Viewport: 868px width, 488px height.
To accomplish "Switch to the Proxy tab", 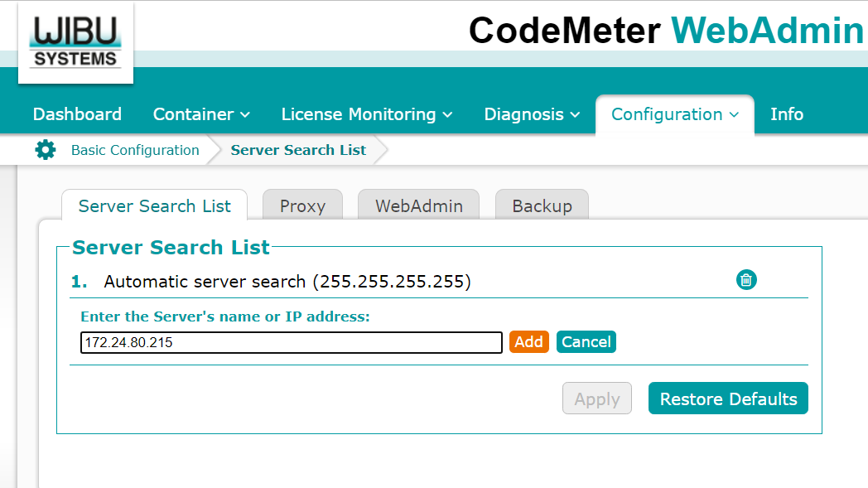I will (x=302, y=206).
